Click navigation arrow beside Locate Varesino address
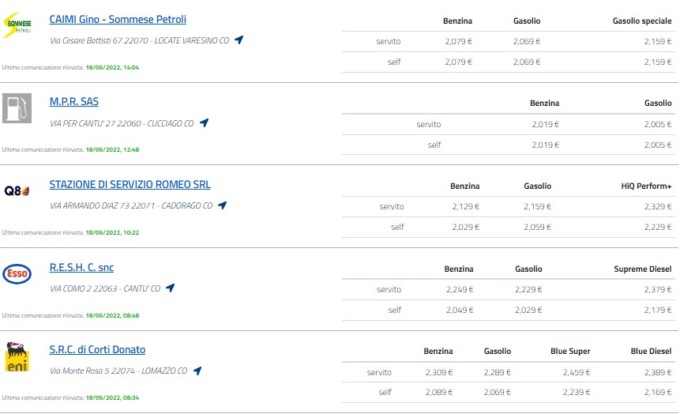Image resolution: width=680 pixels, height=414 pixels. pos(239,40)
